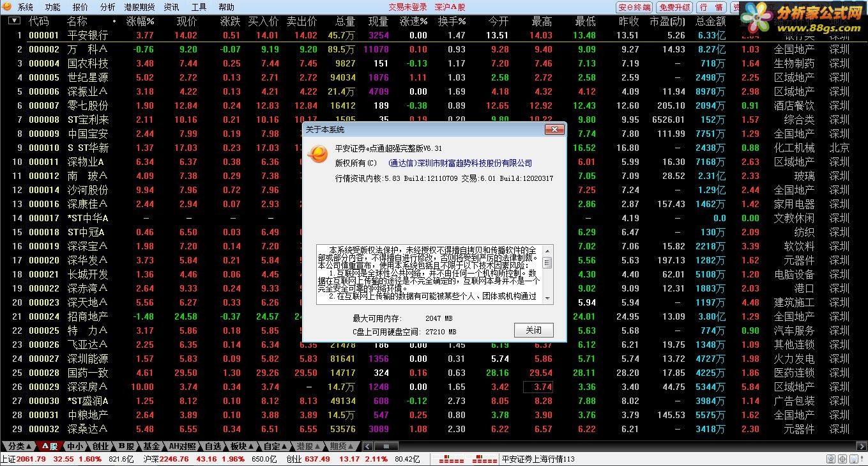Click 平安证券上海行情113 in the status bar
The image size is (868, 466).
coord(538,459)
